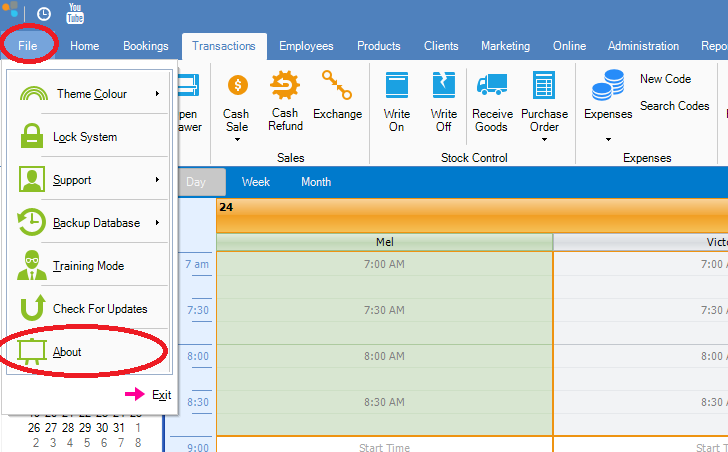
Task: Click New Code in Expenses group
Action: 665,79
